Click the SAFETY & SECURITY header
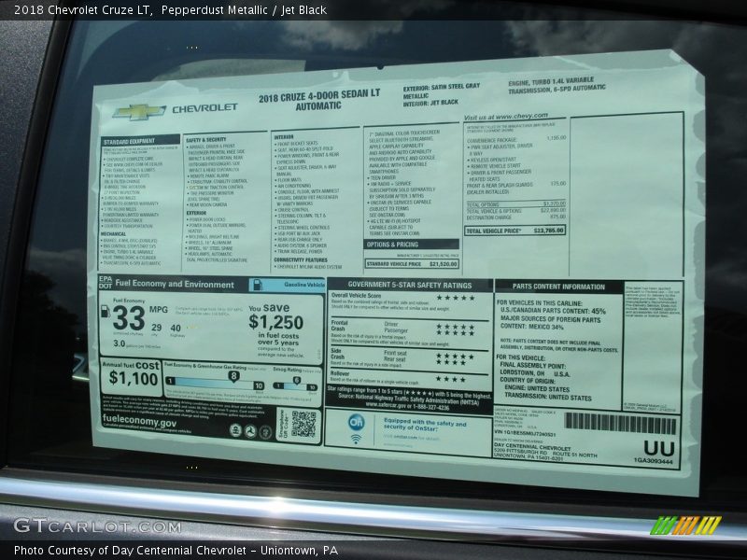This screenshot has width=747, height=560. tap(205, 140)
